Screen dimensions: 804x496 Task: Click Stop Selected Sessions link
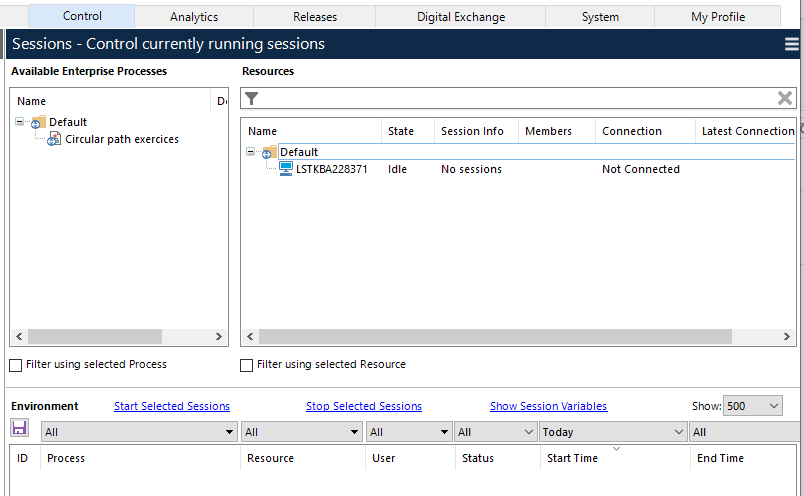pos(364,406)
